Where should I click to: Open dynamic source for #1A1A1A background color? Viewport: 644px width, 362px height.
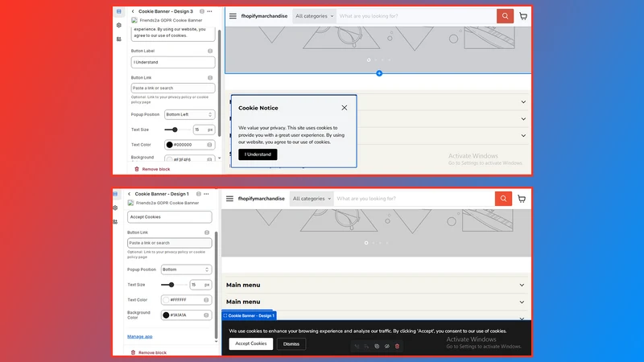pyautogui.click(x=206, y=315)
